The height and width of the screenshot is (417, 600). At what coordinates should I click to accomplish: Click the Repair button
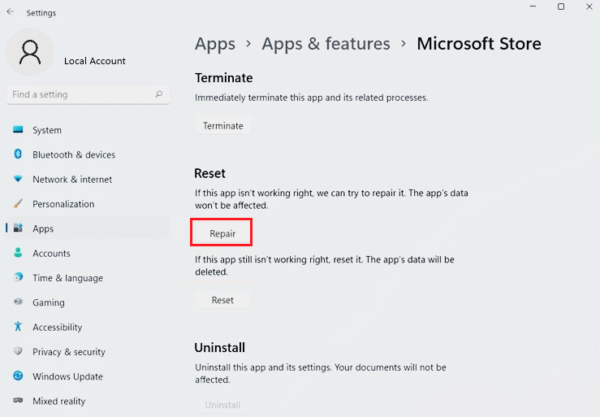pos(222,233)
